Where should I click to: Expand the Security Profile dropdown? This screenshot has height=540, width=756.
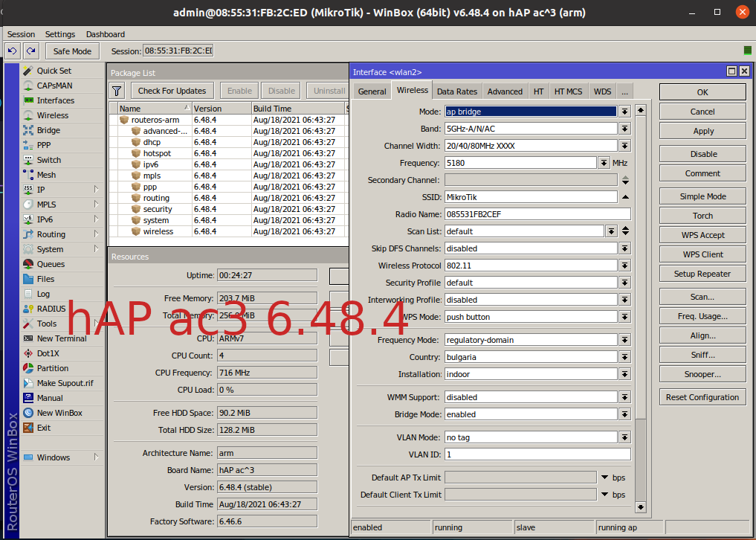(624, 283)
